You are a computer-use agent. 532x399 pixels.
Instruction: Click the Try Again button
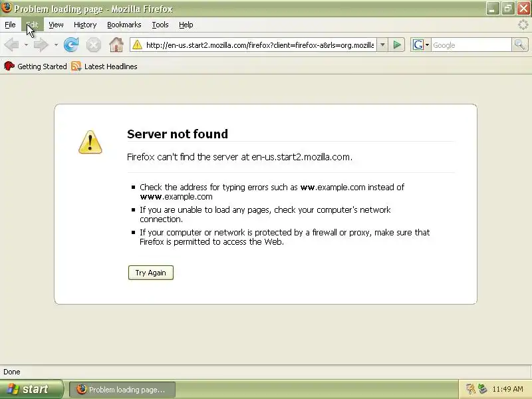point(151,273)
